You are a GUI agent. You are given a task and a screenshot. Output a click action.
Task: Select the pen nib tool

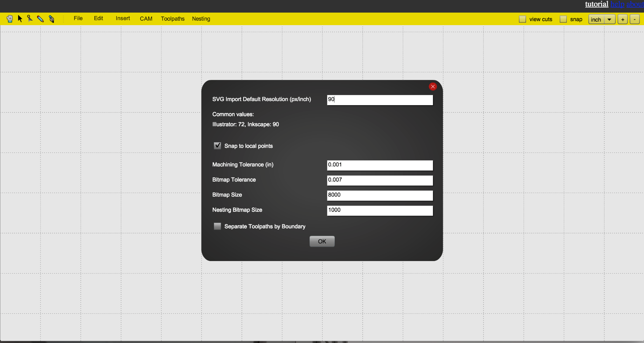point(51,19)
